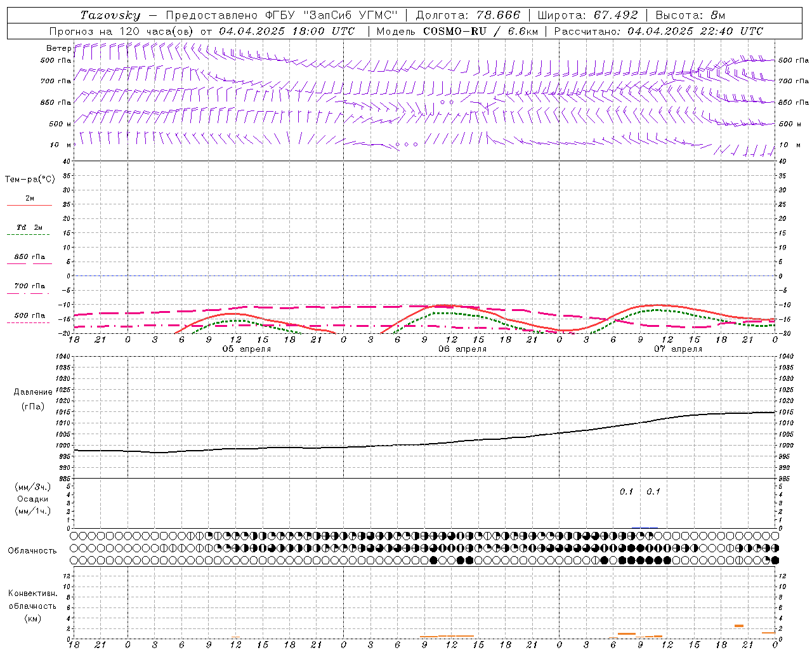Image resolution: width=812 pixels, height=650 pixels.
Task: Click the Тем-ра(°C) temperature panel label
Action: tap(30, 180)
